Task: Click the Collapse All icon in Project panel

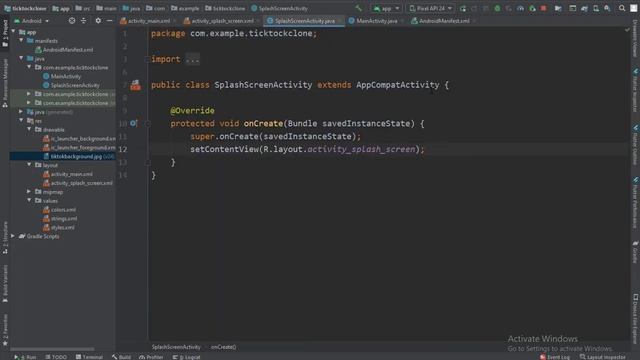Action: 83,20
